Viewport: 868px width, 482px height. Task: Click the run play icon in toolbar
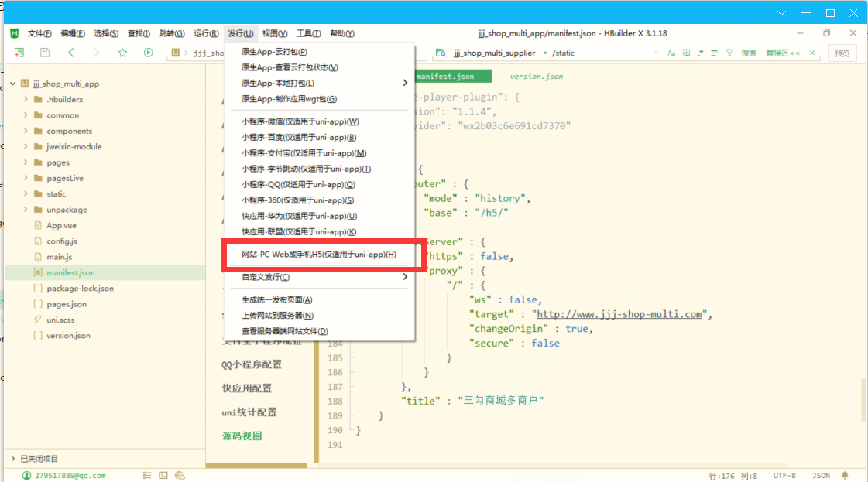point(149,53)
